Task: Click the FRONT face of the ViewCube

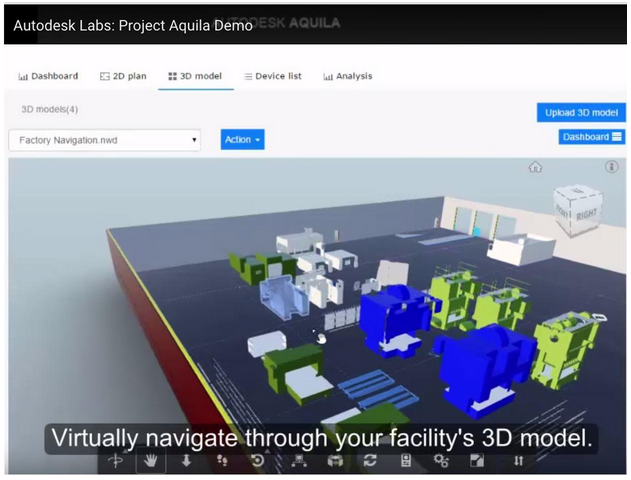Action: click(x=562, y=211)
